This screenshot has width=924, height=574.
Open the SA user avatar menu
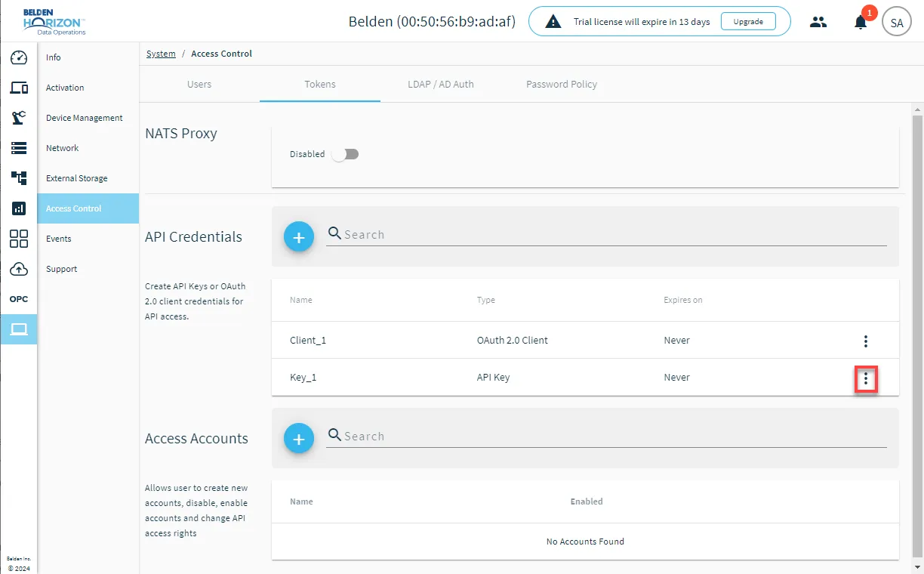pyautogui.click(x=897, y=22)
